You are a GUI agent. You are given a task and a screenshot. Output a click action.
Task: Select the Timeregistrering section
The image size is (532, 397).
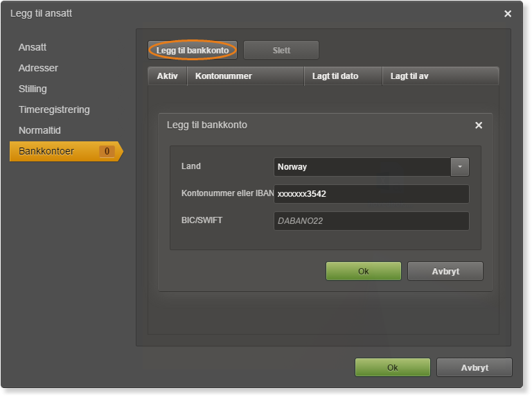54,109
